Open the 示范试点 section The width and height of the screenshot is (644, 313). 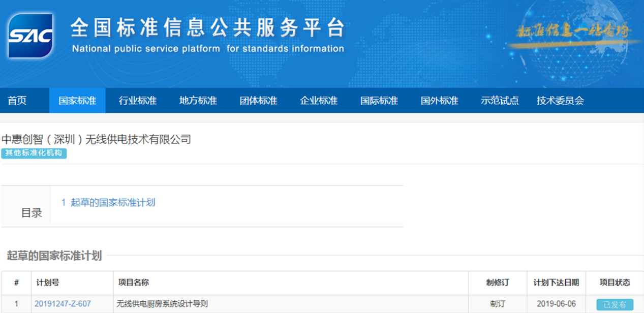tap(500, 101)
